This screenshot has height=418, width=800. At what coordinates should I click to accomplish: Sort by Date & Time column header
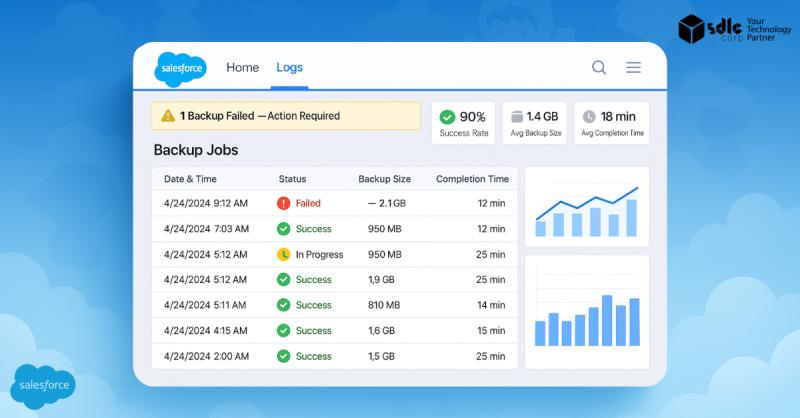pos(190,179)
